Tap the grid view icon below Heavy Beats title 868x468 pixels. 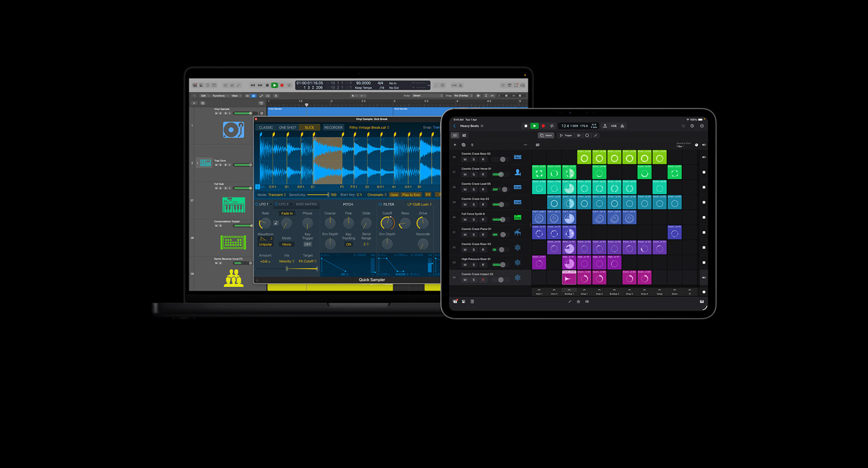(455, 136)
